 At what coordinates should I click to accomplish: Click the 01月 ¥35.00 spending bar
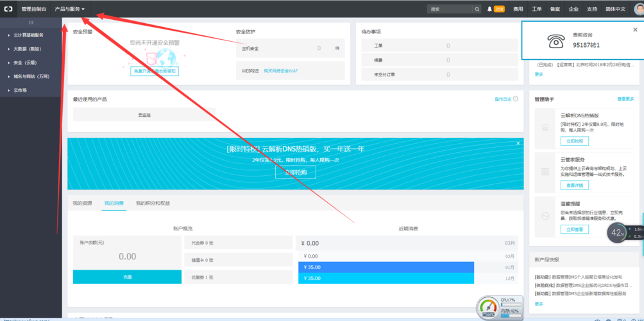[386, 267]
